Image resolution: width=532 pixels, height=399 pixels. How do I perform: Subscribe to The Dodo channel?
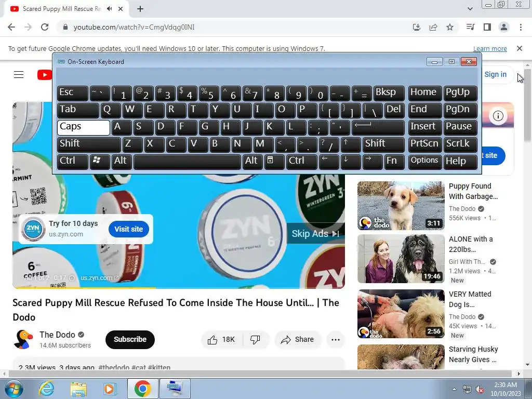pos(130,339)
